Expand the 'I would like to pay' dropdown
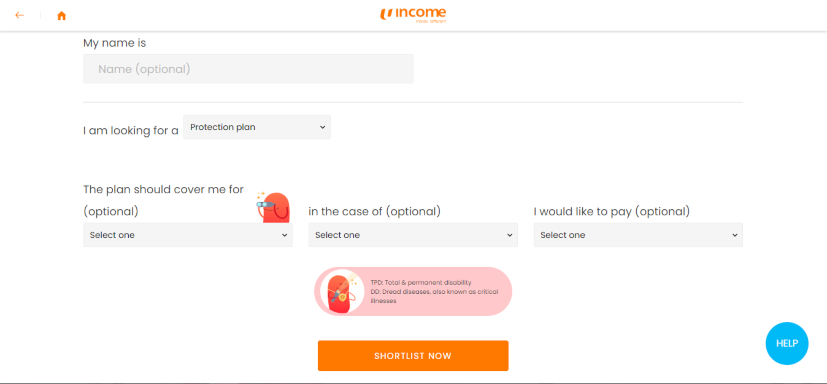 [x=638, y=235]
